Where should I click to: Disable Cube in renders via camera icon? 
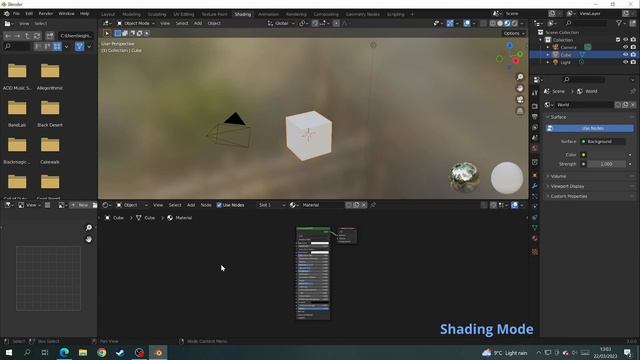point(633,55)
